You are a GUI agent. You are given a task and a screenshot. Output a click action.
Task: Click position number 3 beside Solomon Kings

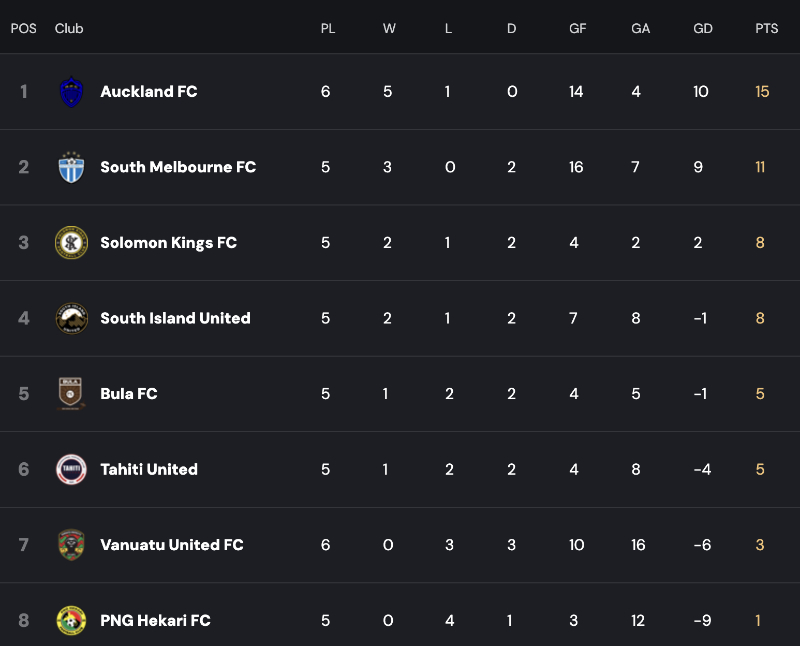[24, 242]
